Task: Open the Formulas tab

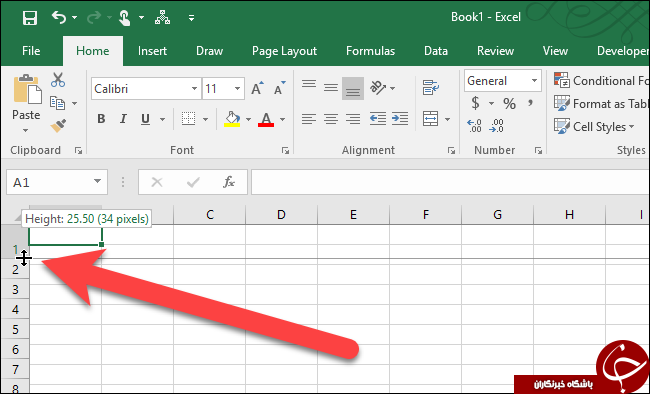Action: 370,51
